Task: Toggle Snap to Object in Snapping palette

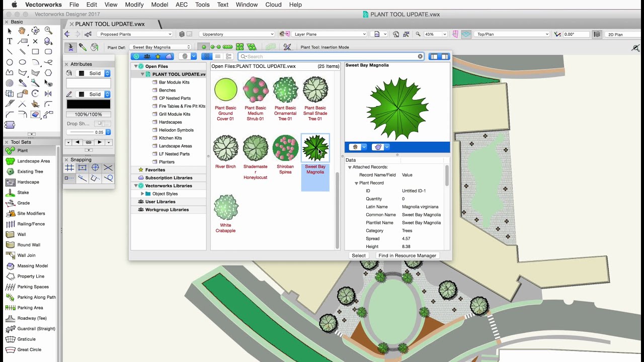Action: [x=83, y=168]
